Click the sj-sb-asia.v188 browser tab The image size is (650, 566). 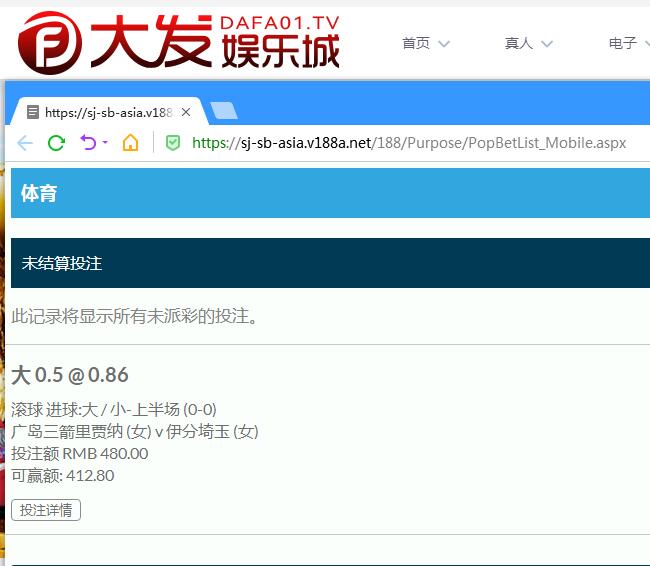click(110, 112)
